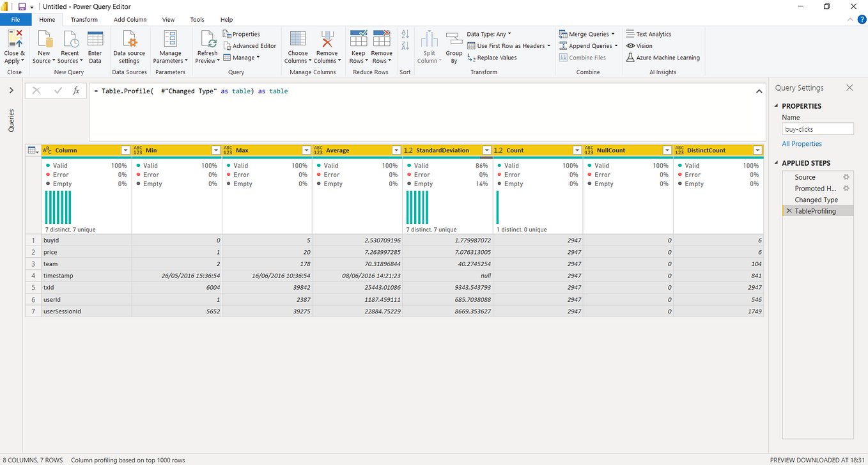Viewport: 868px width, 465px height.
Task: Open Merge Queries
Action: (x=587, y=33)
